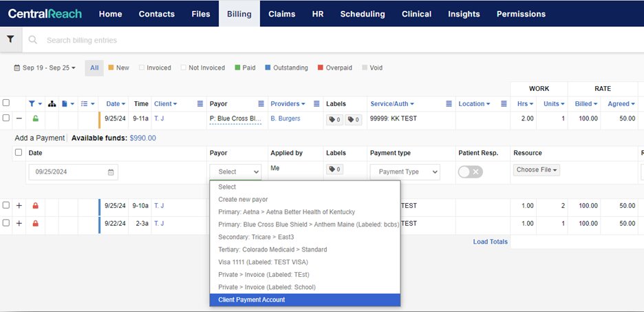Click the green unlocked padlock icon
The width and height of the screenshot is (644, 312).
tap(36, 118)
